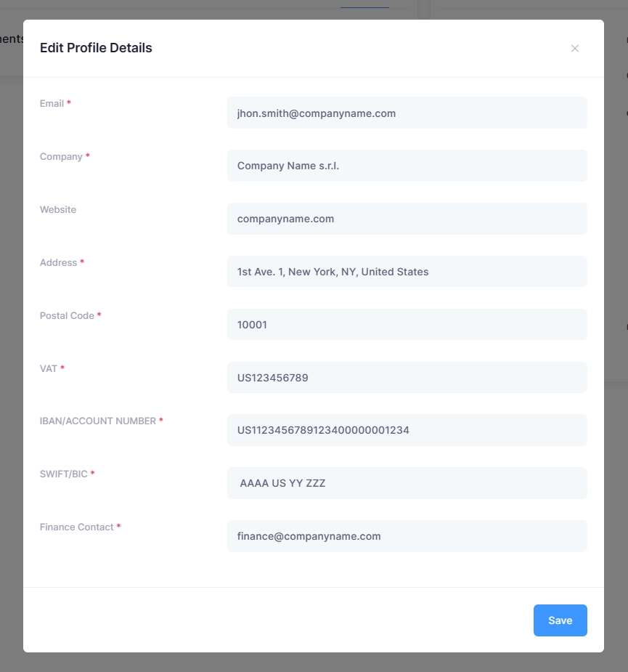Close the Edit Profile Details dialog
The width and height of the screenshot is (628, 672).
coord(575,49)
